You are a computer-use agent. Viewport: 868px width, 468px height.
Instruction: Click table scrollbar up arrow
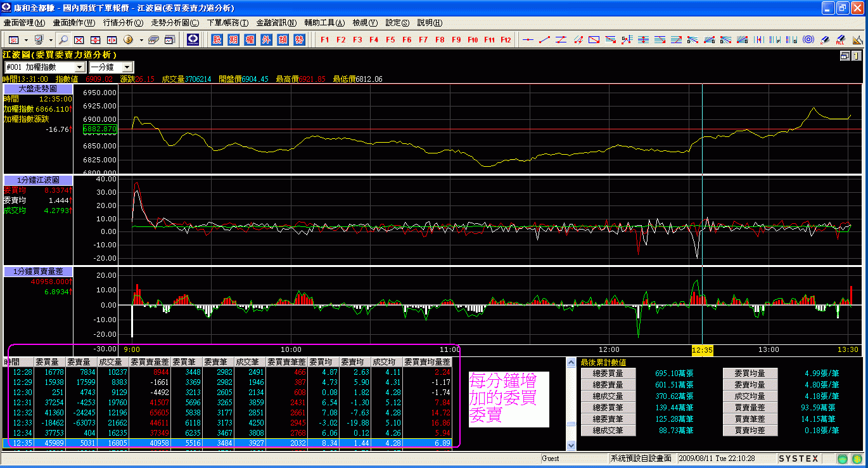[x=571, y=363]
